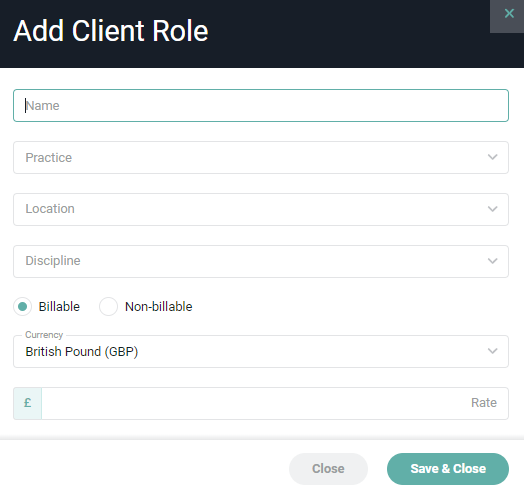This screenshot has height=486, width=524.
Task: Focus the Name input field
Action: [x=261, y=106]
